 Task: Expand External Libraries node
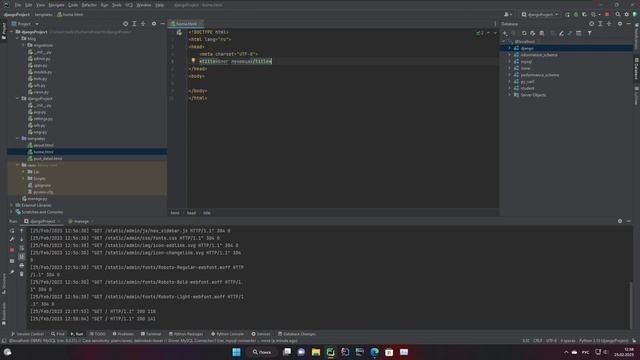[x=11, y=205]
